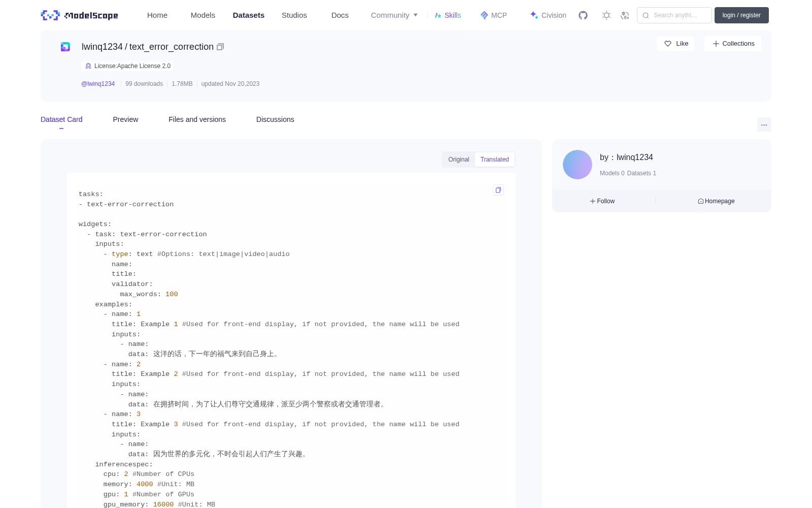This screenshot has width=812, height=508.
Task: Click 'Models 0' in author card
Action: (x=612, y=173)
